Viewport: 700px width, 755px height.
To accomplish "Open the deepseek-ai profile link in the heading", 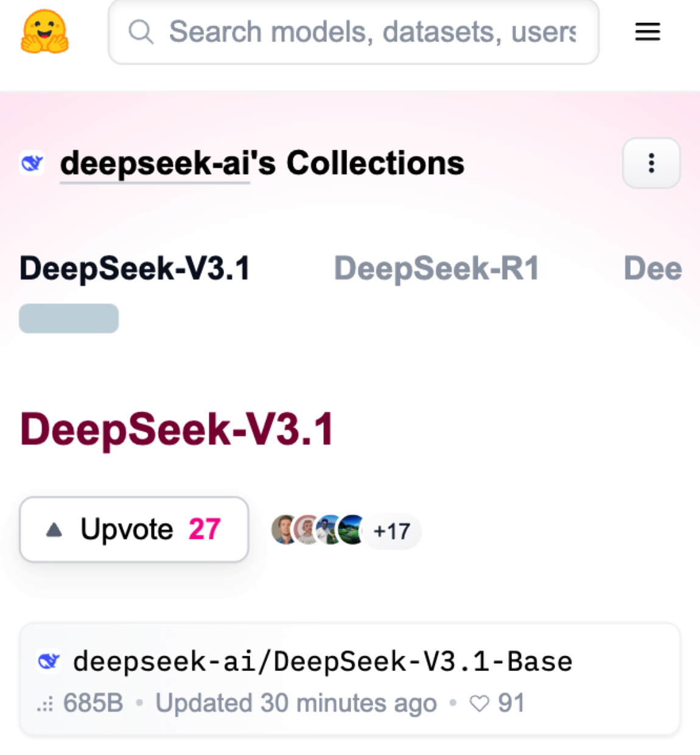I will pyautogui.click(x=155, y=163).
